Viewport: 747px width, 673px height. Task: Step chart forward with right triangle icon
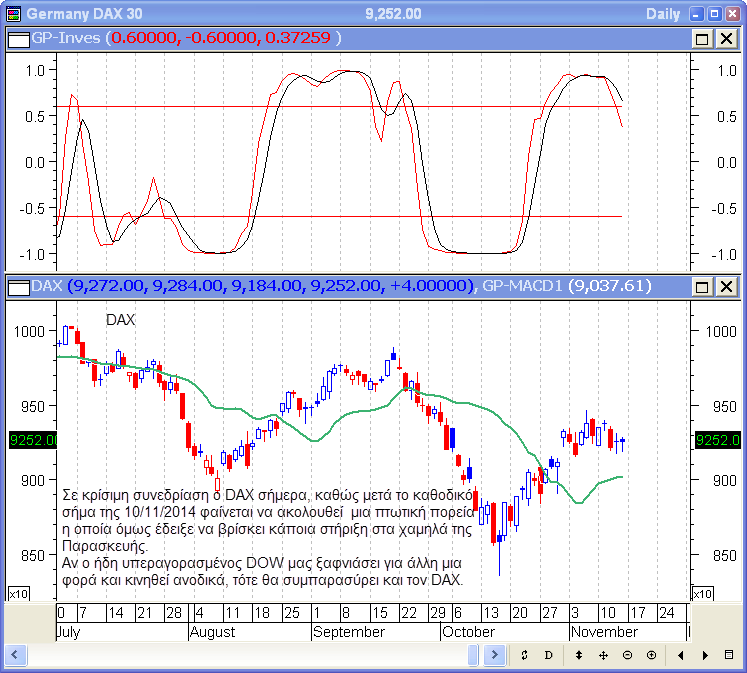(x=706, y=655)
